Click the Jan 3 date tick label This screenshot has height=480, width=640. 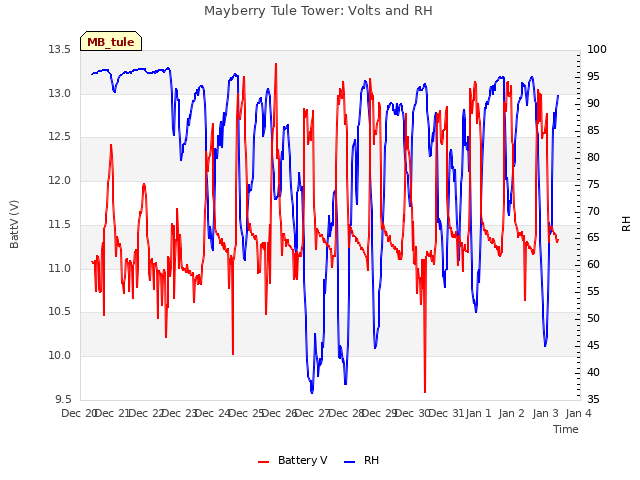545,413
